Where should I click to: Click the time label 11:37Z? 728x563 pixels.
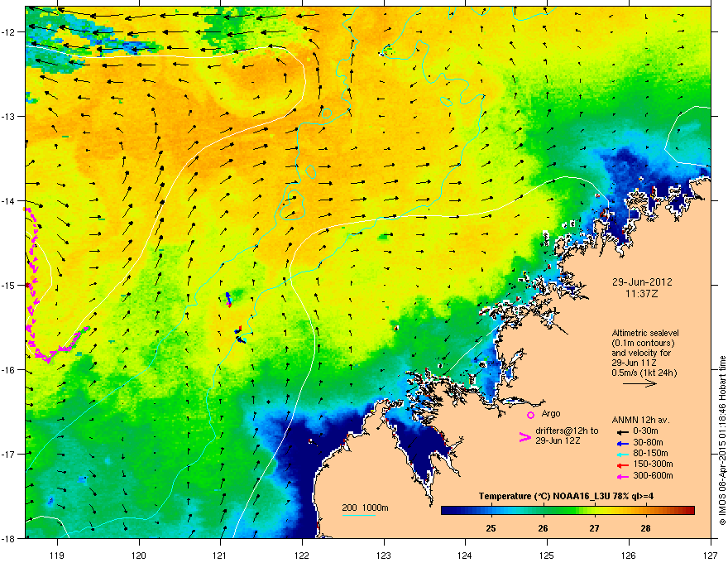(642, 294)
